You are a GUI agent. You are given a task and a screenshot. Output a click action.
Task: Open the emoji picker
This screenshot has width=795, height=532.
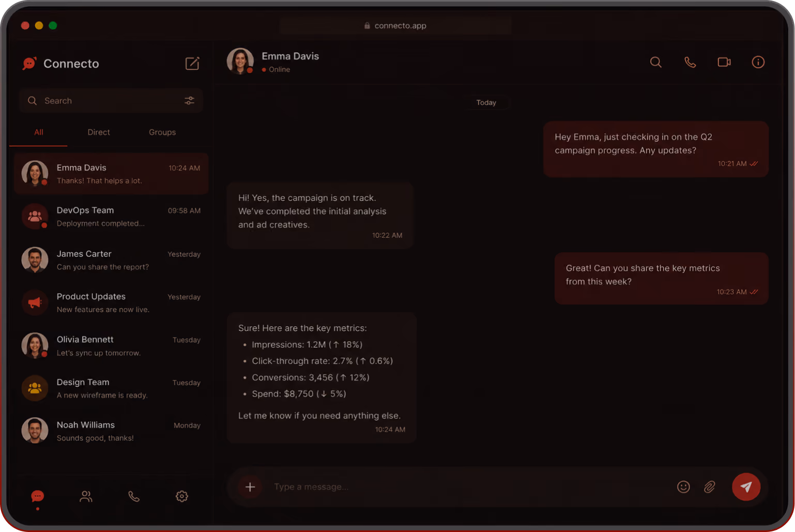click(683, 487)
